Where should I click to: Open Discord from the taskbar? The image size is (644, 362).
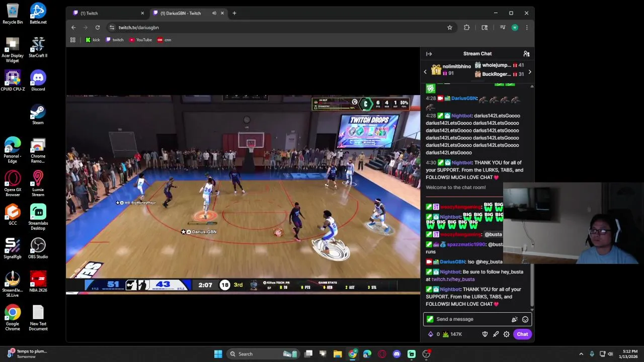coord(396,354)
